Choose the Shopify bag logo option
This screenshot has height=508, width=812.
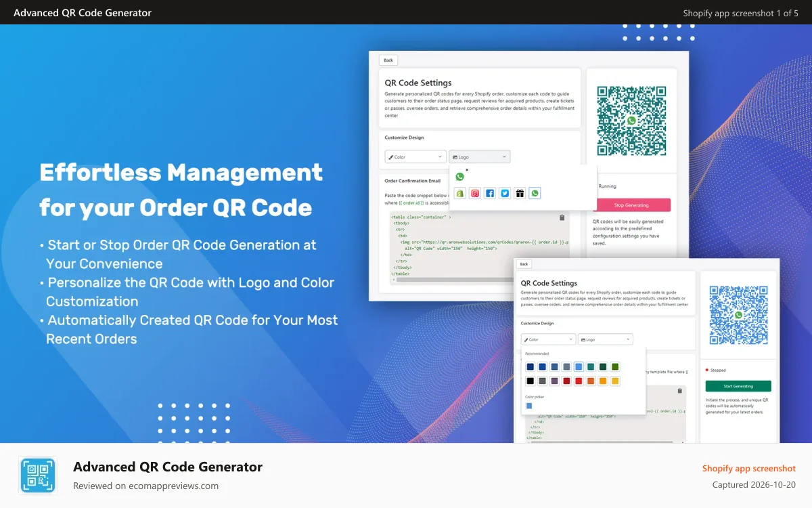coord(459,193)
